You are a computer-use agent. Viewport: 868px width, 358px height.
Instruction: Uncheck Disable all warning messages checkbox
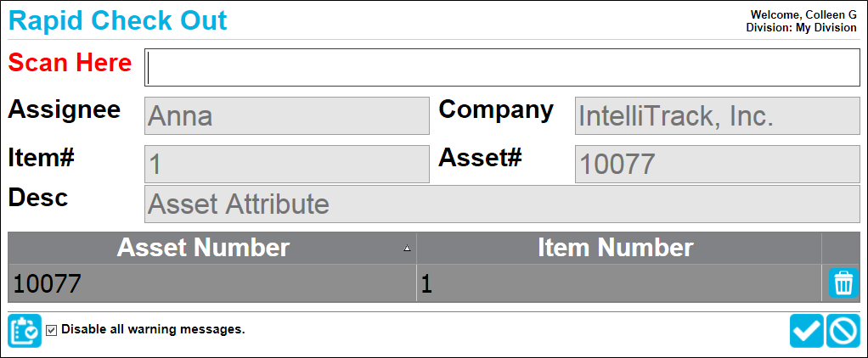pos(52,330)
